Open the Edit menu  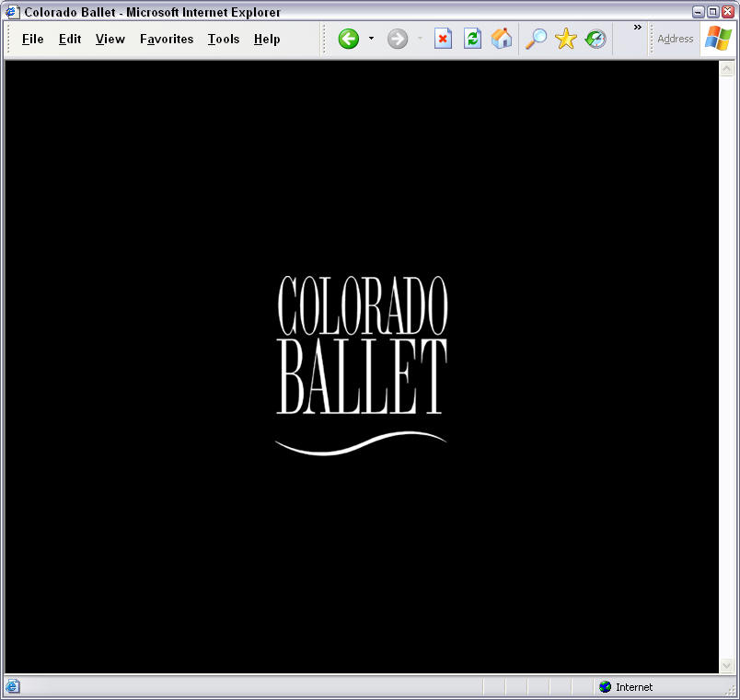(70, 40)
